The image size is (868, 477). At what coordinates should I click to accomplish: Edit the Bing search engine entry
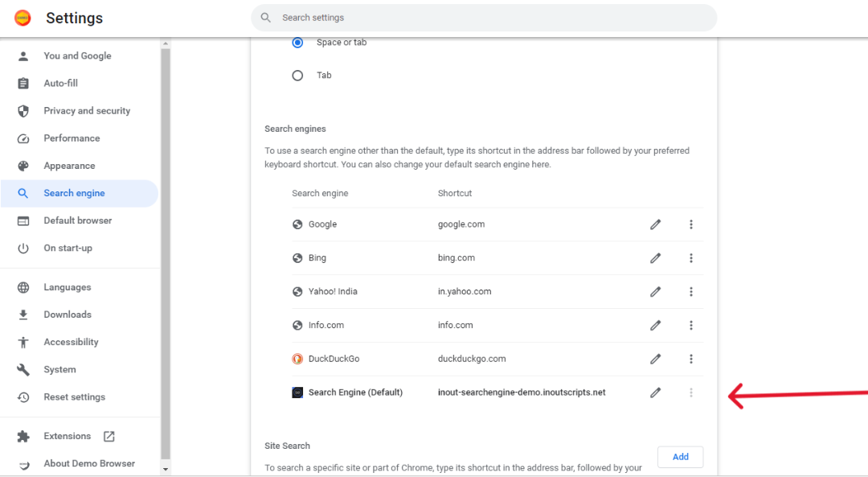(656, 258)
